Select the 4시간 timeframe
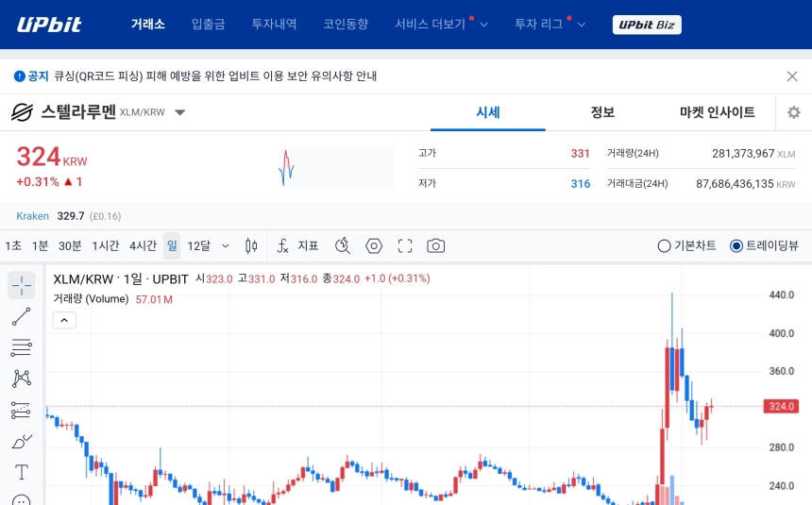This screenshot has width=812, height=505. point(143,246)
